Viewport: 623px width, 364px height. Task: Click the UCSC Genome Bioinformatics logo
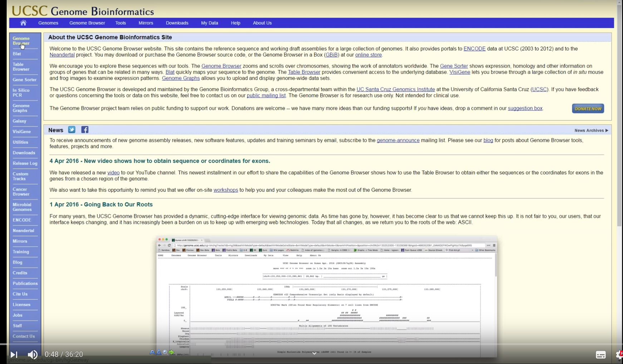[83, 11]
